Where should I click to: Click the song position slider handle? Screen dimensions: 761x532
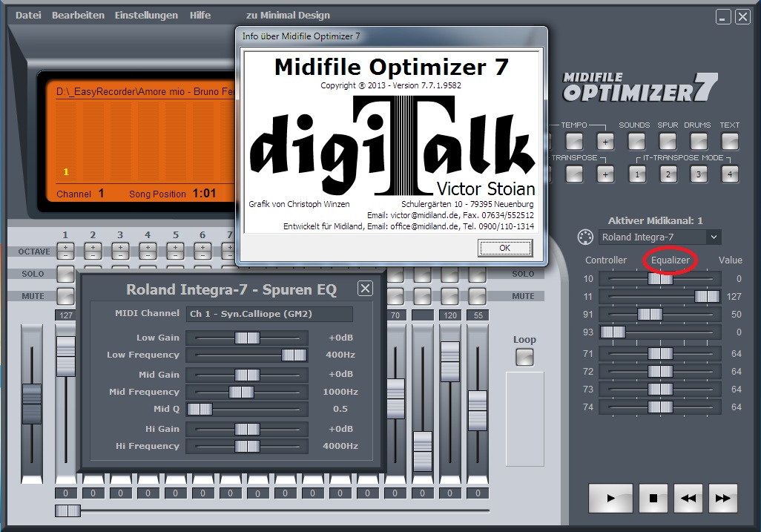pos(67,510)
